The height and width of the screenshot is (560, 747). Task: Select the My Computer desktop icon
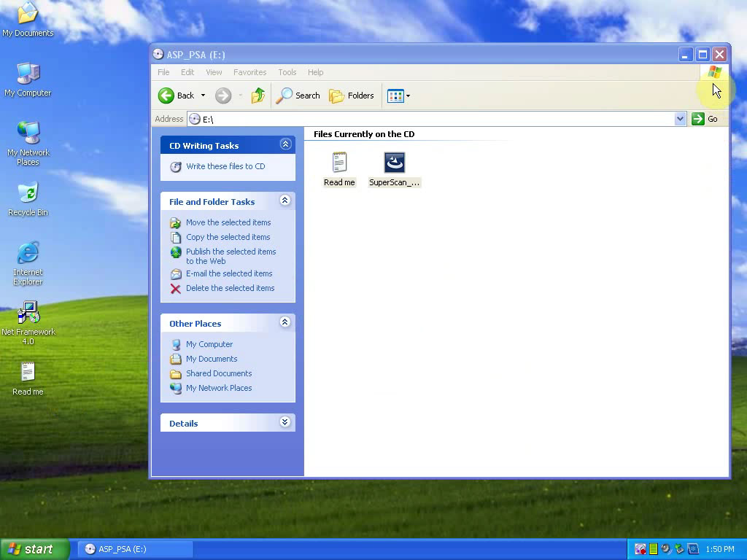(x=28, y=79)
